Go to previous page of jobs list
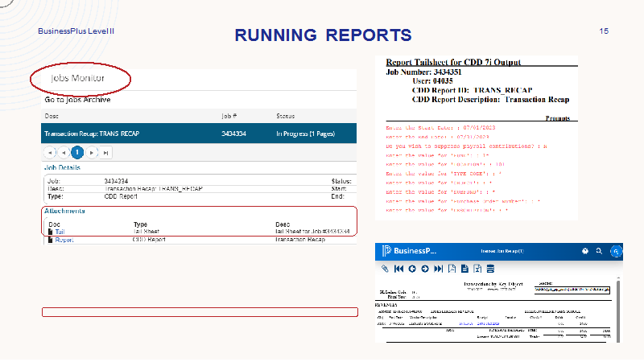 tap(64, 153)
